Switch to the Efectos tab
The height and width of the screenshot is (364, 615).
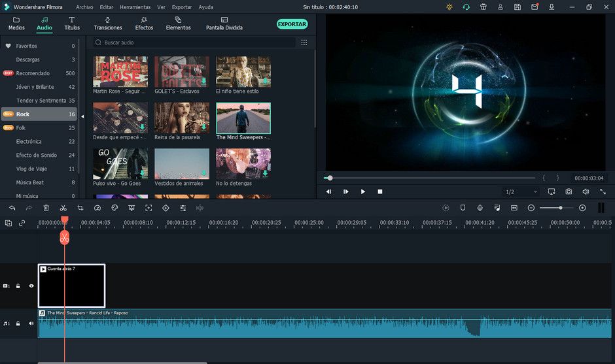point(145,24)
